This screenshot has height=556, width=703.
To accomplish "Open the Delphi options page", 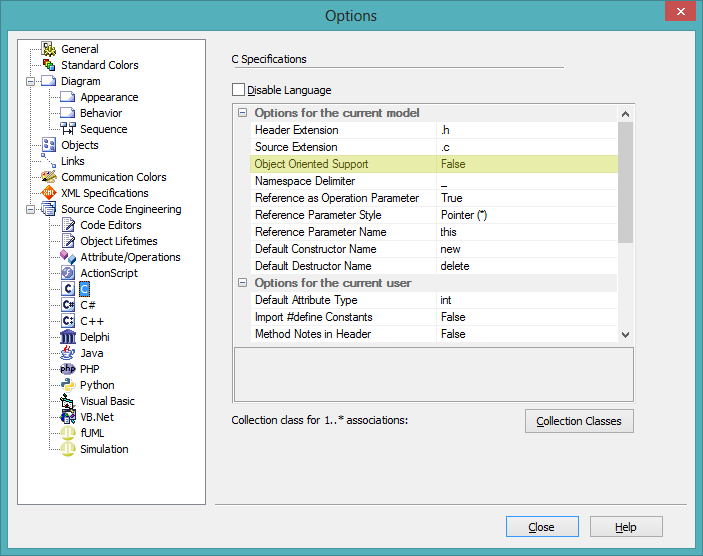I will click(95, 337).
